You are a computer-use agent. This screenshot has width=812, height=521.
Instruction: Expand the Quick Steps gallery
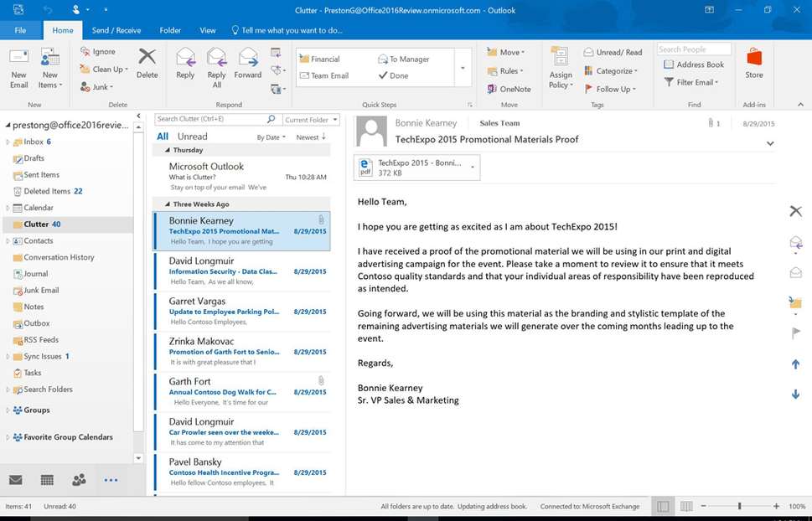point(463,68)
